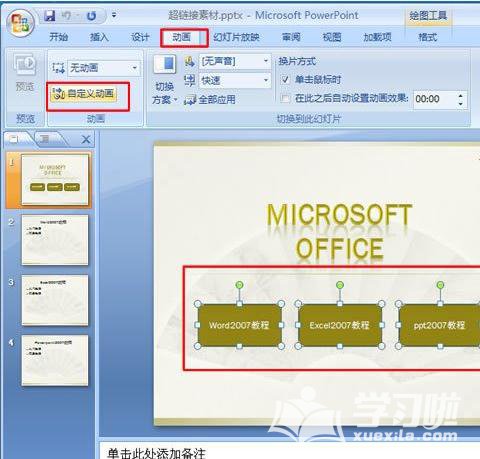The image size is (480, 459).
Task: Click the transition speed icon
Action: 190,80
